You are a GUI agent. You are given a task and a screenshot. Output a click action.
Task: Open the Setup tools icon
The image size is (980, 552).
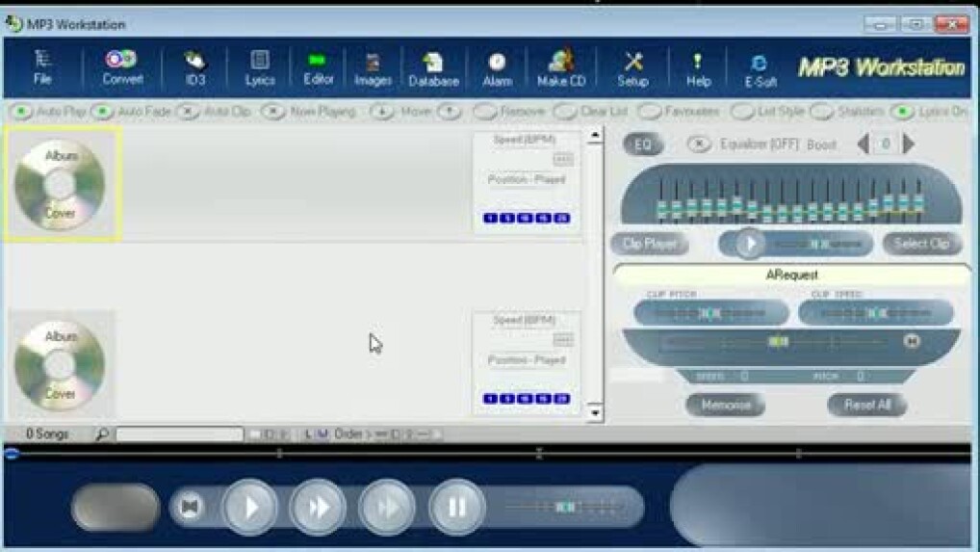tap(632, 67)
